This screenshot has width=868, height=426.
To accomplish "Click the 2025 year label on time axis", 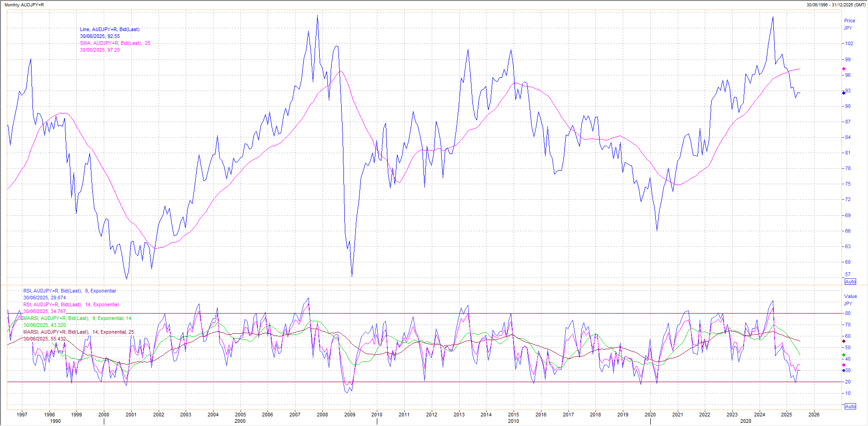I will 787,415.
